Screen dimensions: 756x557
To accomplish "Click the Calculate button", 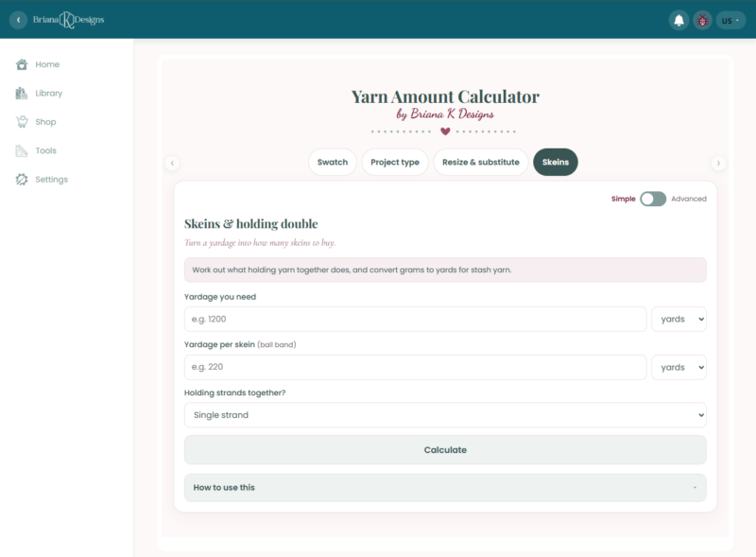I will (x=445, y=450).
